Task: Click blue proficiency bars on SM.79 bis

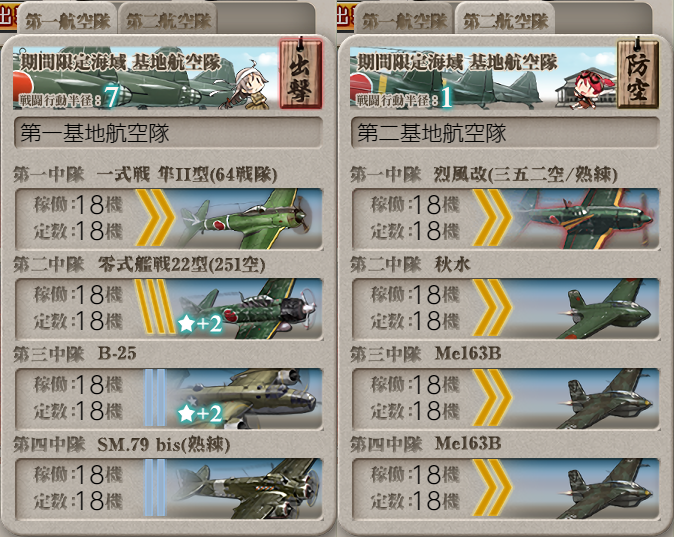Action: click(x=155, y=488)
